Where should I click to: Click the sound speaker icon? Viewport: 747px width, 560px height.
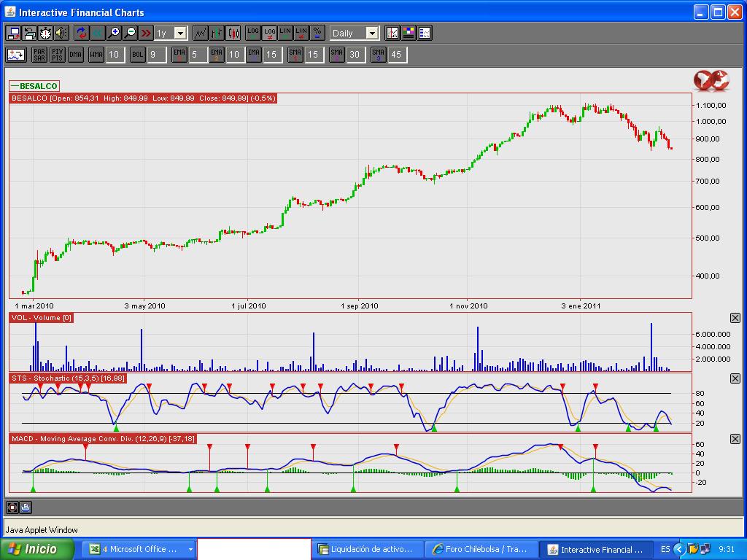click(x=61, y=33)
